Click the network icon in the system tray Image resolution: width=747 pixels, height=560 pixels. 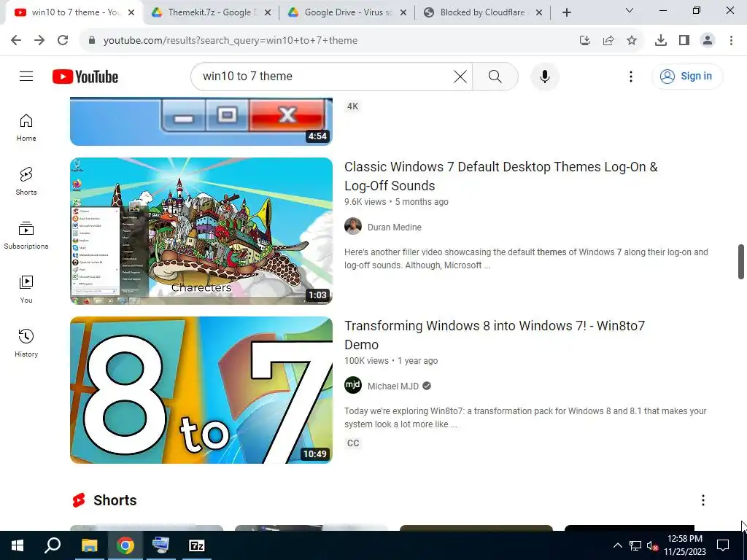coord(635,545)
